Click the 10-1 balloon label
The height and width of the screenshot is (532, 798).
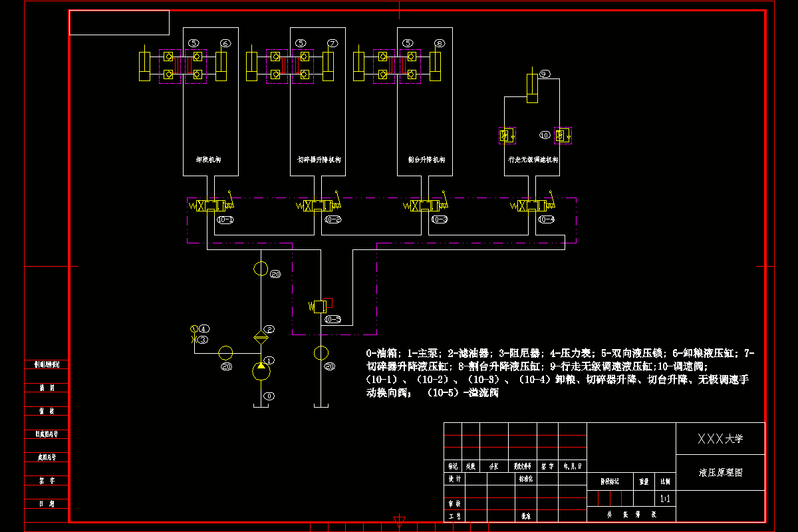coord(226,219)
